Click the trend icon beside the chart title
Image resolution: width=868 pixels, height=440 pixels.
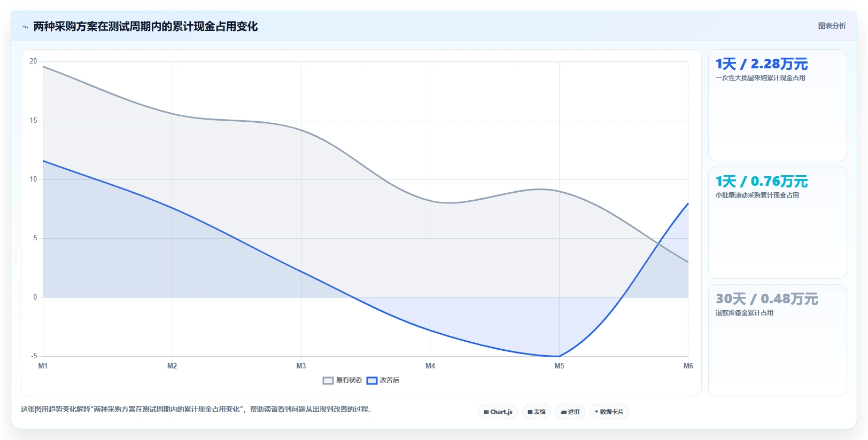25,27
